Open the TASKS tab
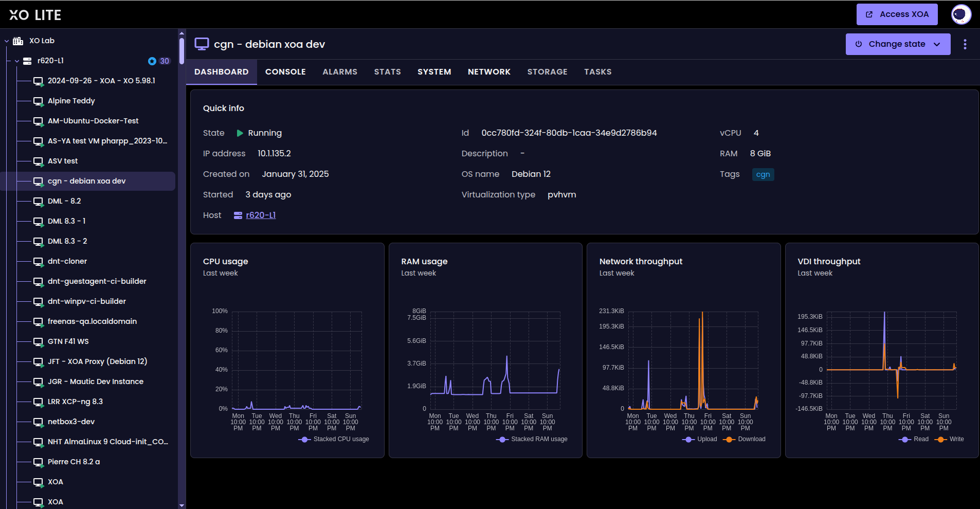This screenshot has height=509, width=980. (x=598, y=72)
